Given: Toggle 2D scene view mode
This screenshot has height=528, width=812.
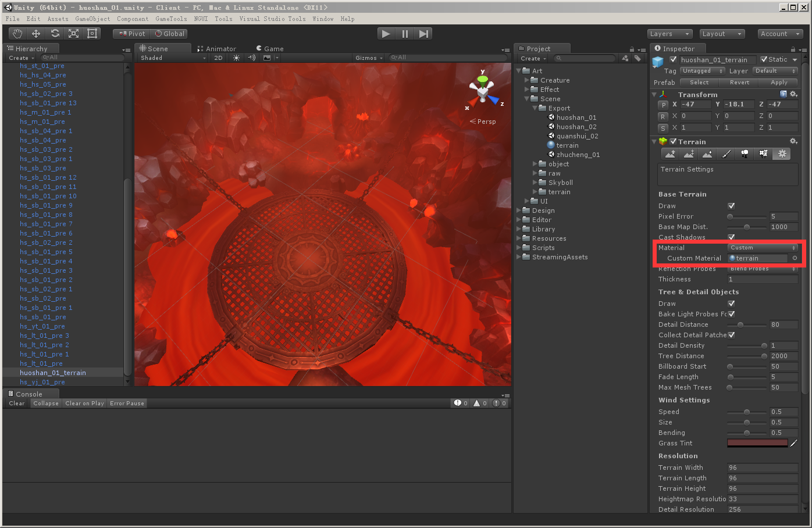Looking at the screenshot, I should 219,58.
